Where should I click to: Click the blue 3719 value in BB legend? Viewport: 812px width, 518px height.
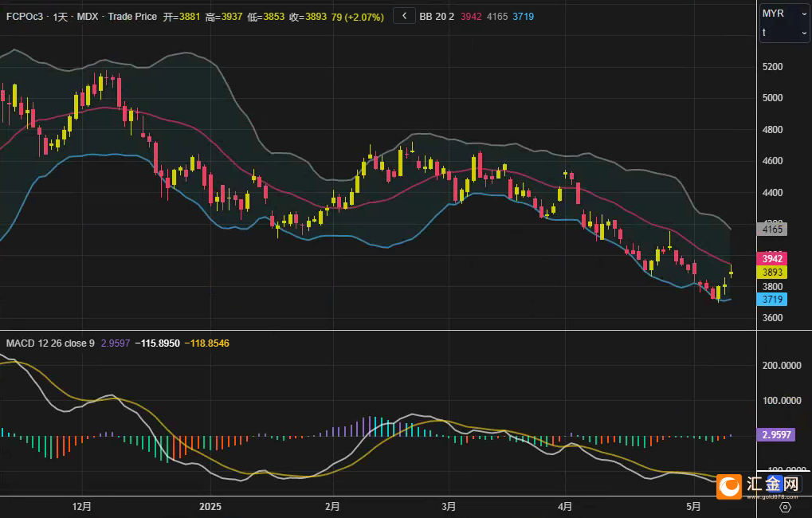pos(523,17)
